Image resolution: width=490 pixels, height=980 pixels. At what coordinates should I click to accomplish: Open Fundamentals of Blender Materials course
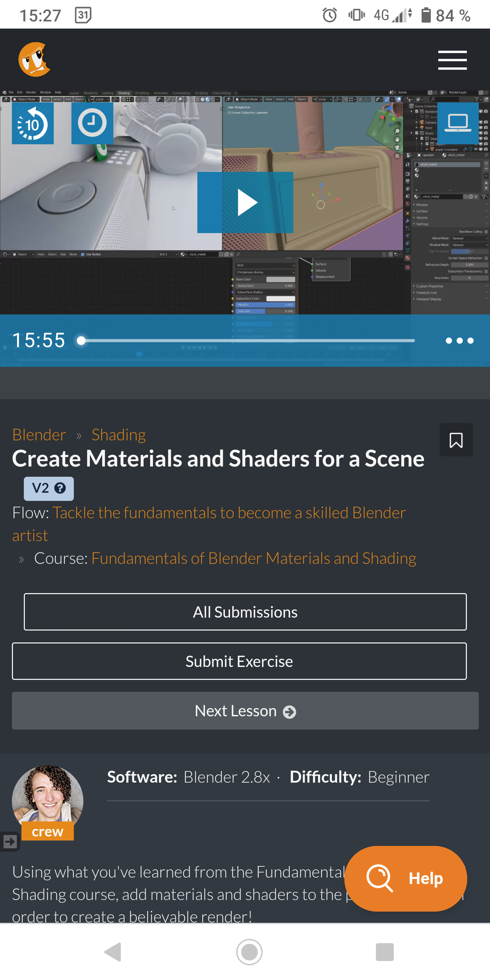(254, 558)
